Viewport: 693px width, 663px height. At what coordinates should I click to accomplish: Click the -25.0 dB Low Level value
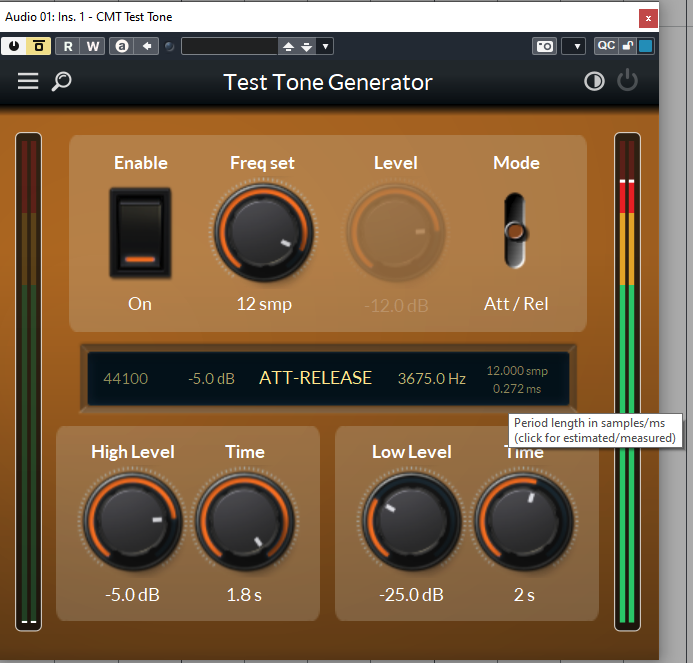[x=411, y=595]
